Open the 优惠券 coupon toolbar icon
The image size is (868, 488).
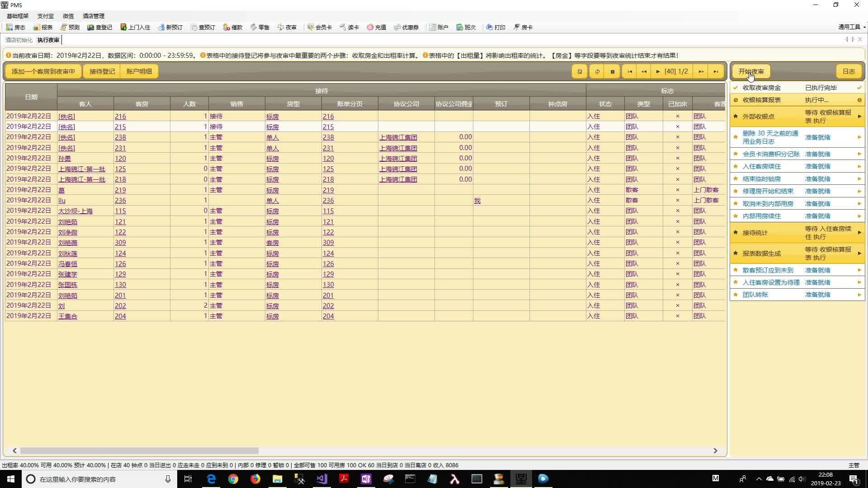406,27
